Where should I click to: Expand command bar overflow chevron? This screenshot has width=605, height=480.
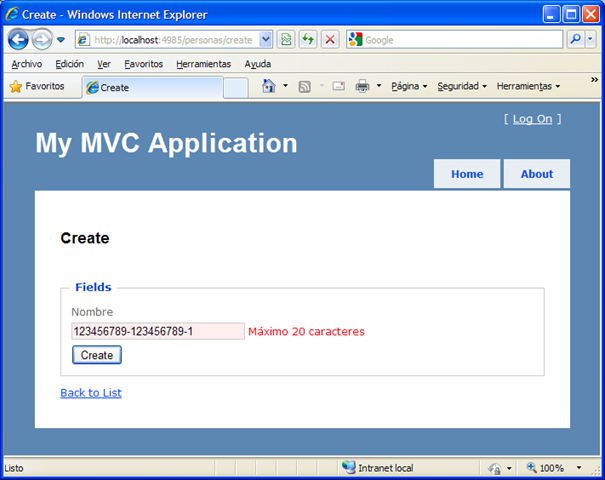click(x=594, y=80)
